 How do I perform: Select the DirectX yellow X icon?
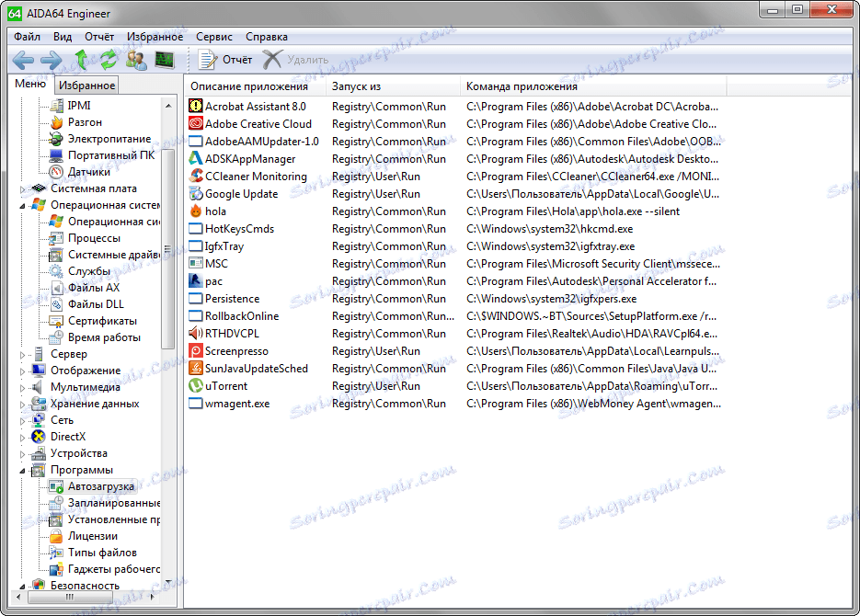pos(39,437)
